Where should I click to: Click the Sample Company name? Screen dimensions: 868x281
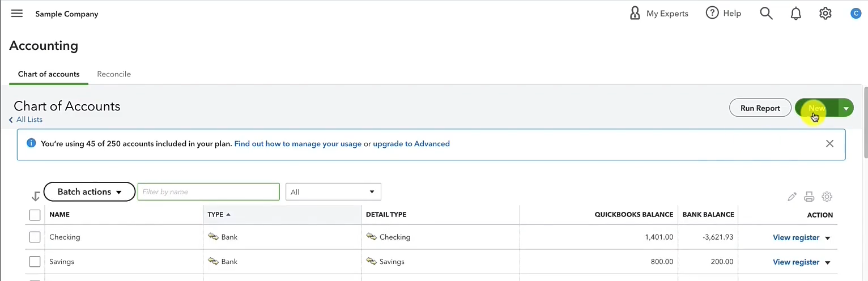[x=67, y=14]
